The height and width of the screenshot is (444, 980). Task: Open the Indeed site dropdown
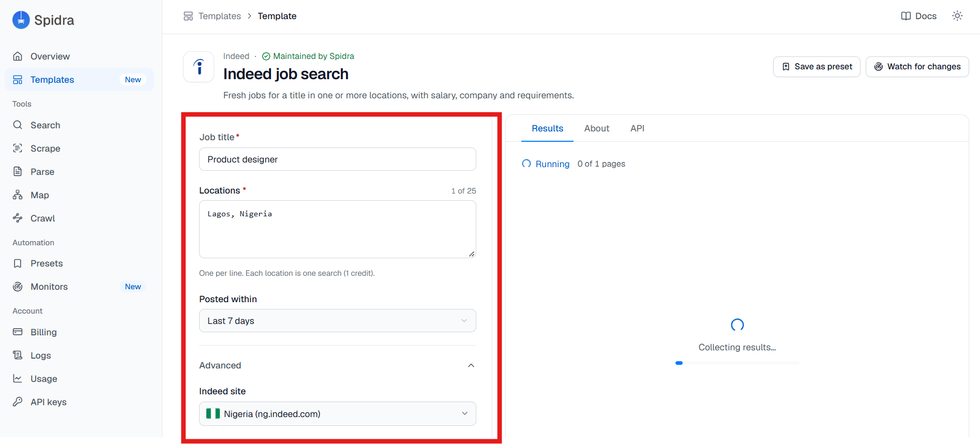tap(338, 414)
